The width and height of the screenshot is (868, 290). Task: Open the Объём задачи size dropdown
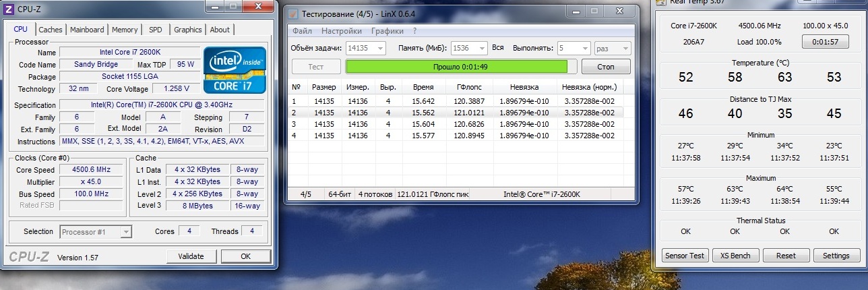point(381,49)
